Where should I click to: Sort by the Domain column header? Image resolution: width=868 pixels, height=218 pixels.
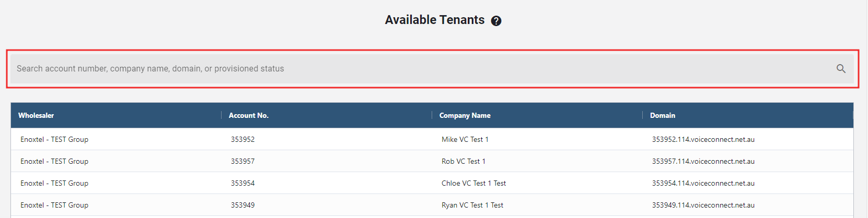click(662, 115)
